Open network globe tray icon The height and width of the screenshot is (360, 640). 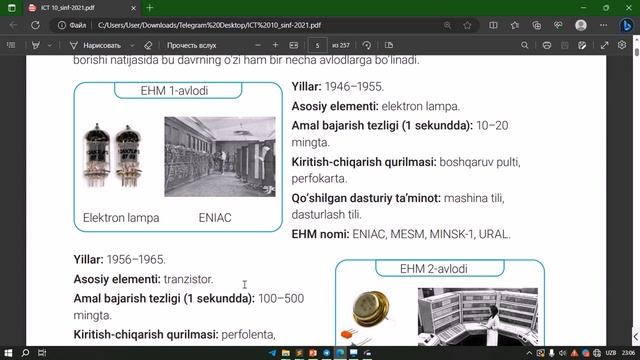[x=597, y=353]
